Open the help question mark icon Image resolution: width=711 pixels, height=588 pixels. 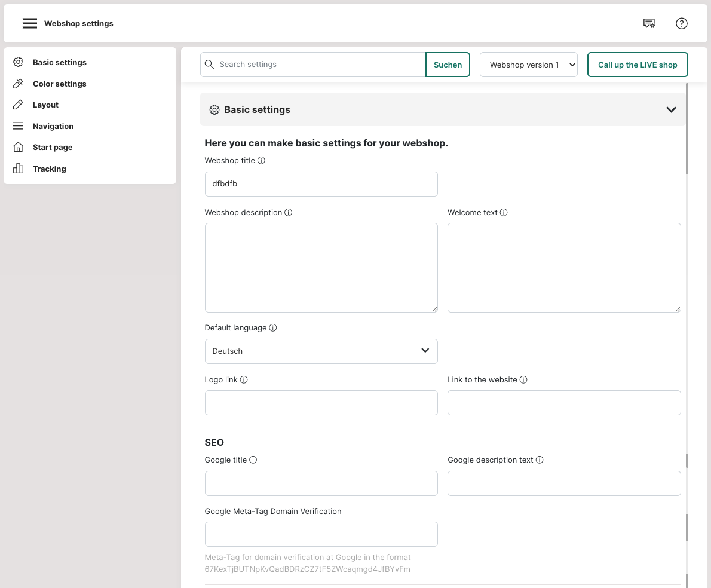pyautogui.click(x=682, y=24)
